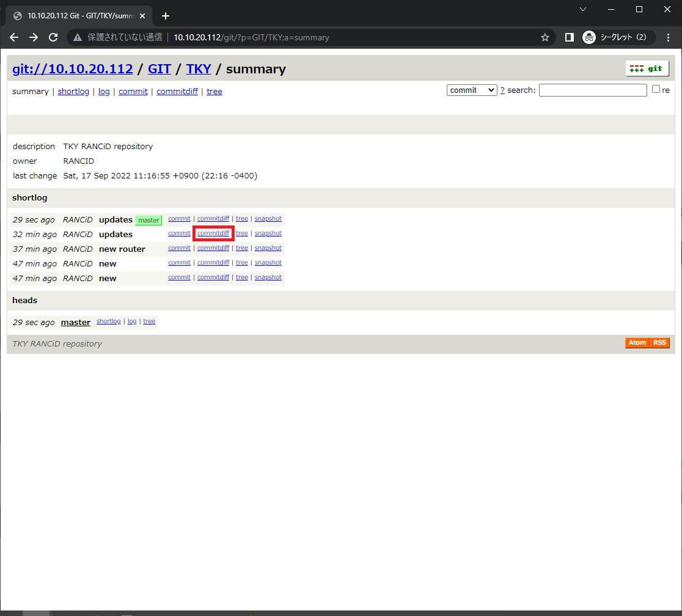Viewport: 682px width, 616px height.
Task: Click the green master branch tag
Action: tap(148, 220)
